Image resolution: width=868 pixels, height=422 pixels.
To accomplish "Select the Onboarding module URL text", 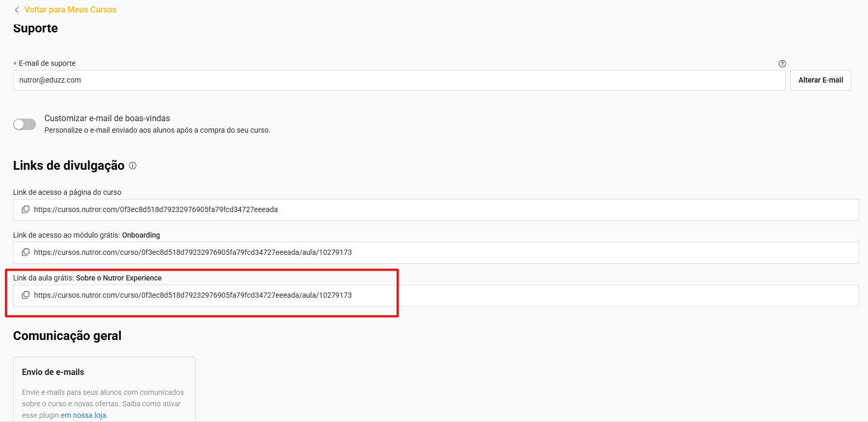I will [193, 252].
